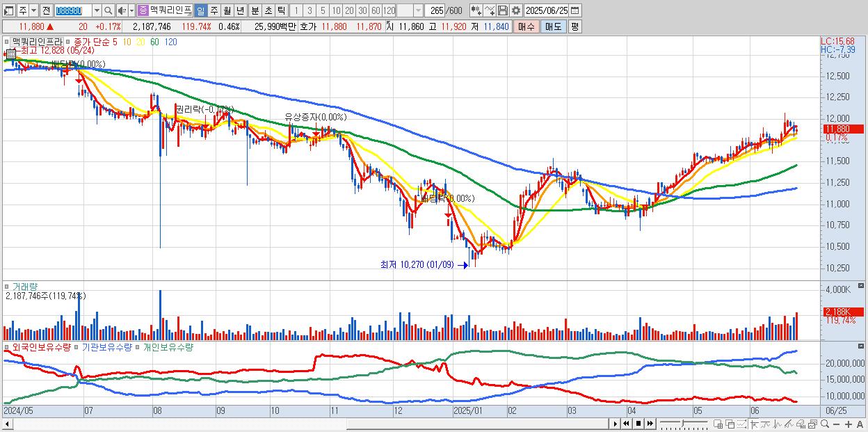Click the 전 button
Viewport: 868px width, 432px height.
coord(46,10)
